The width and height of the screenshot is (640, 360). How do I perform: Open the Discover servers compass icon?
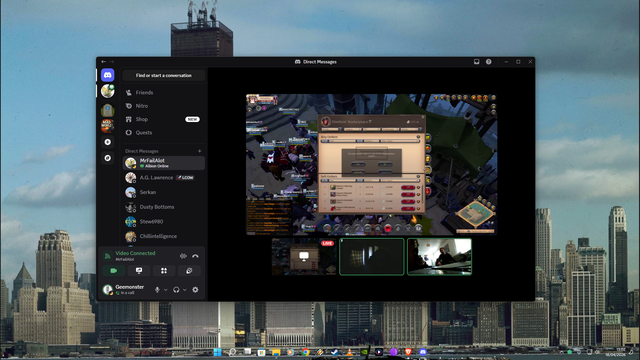[x=108, y=158]
